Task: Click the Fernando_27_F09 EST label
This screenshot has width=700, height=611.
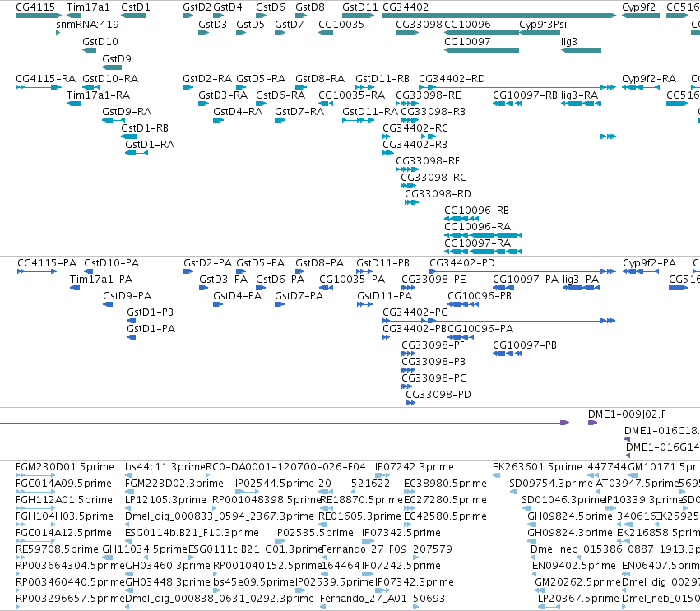Action: click(x=364, y=549)
